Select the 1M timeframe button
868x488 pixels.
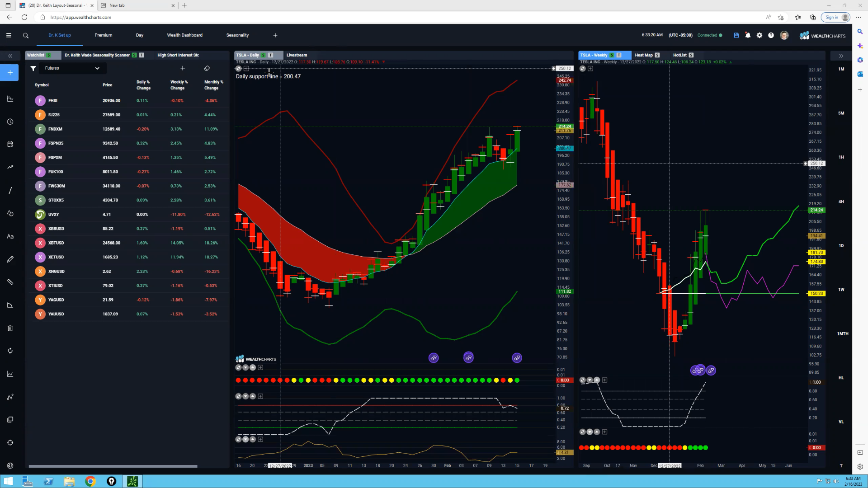pos(841,69)
